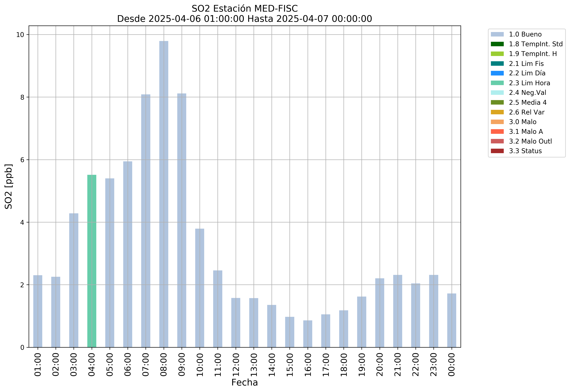Click the x-axis tick label '14:00'
Image resolution: width=570 pixels, height=392 pixels.
(272, 364)
